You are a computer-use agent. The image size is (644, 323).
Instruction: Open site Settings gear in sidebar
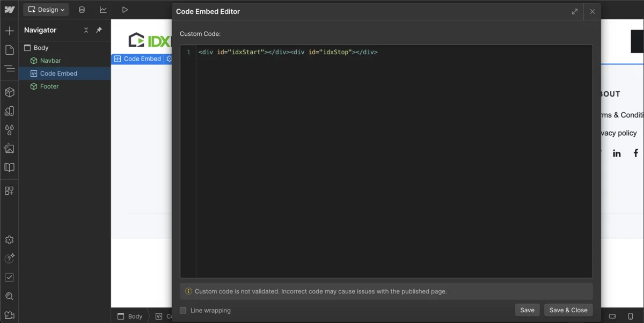point(9,240)
